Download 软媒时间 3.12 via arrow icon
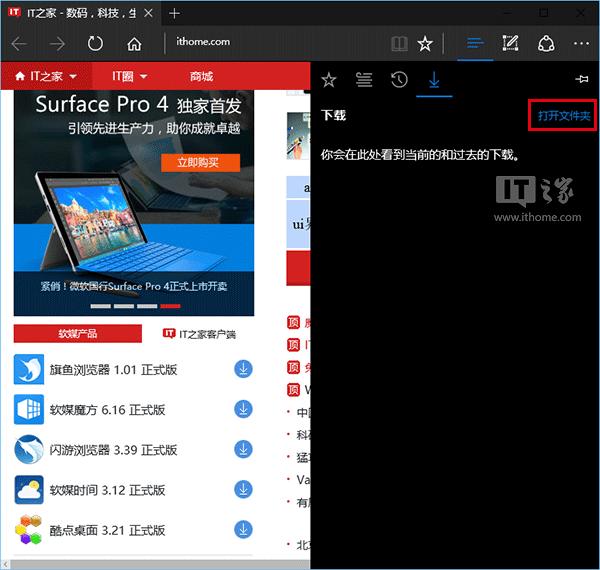This screenshot has height=570, width=600. [243, 490]
